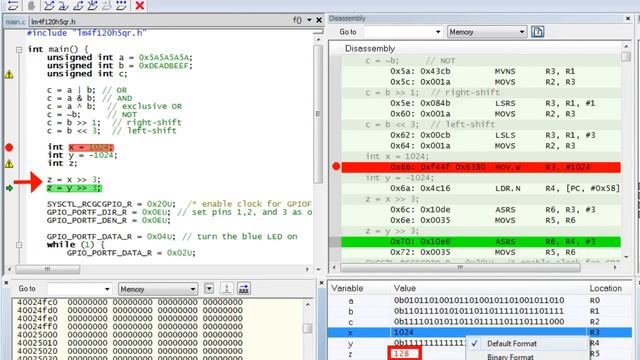The image size is (640, 360).
Task: Click the Step Out toolbar icon
Action: (x=78, y=5)
